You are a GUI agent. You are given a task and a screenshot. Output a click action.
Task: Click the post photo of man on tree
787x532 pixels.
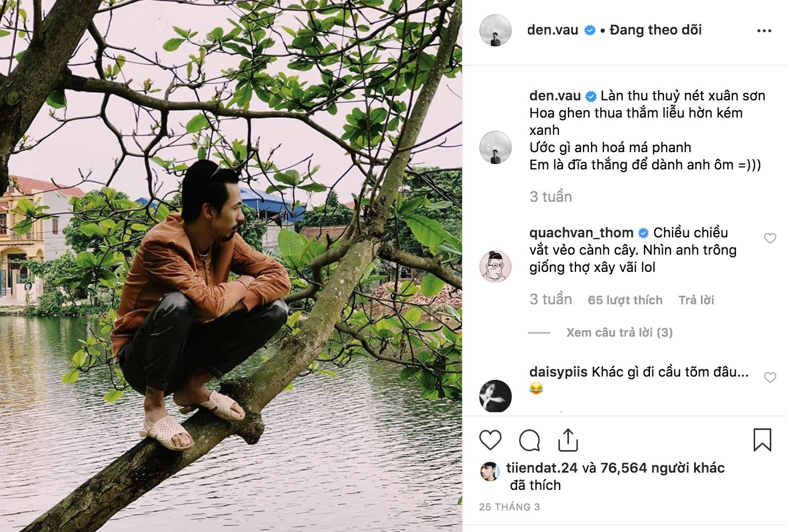[x=231, y=266]
